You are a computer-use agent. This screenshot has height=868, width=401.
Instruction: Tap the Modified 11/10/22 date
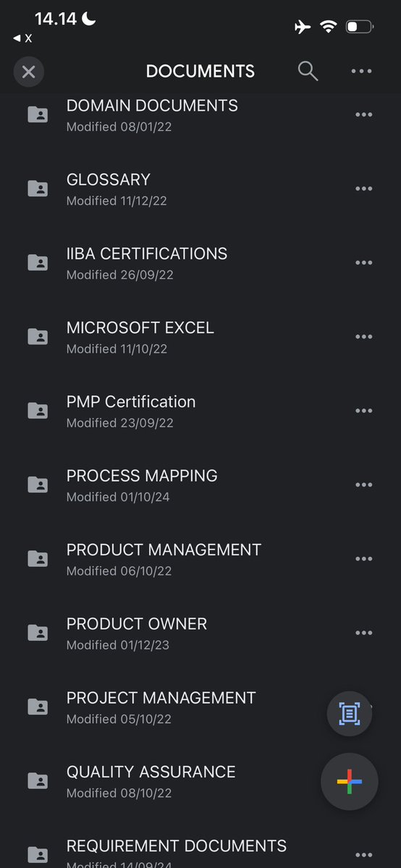point(117,350)
